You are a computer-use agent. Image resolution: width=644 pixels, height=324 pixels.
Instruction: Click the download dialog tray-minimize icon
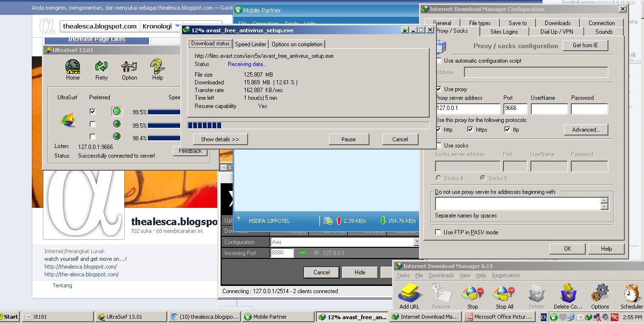pyautogui.click(x=405, y=30)
